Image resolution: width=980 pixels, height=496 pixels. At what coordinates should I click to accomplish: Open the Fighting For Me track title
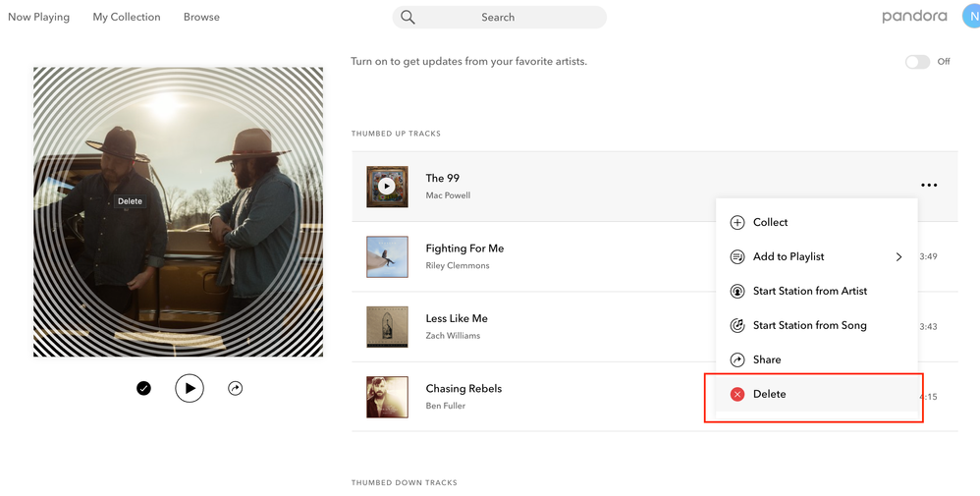click(x=464, y=248)
